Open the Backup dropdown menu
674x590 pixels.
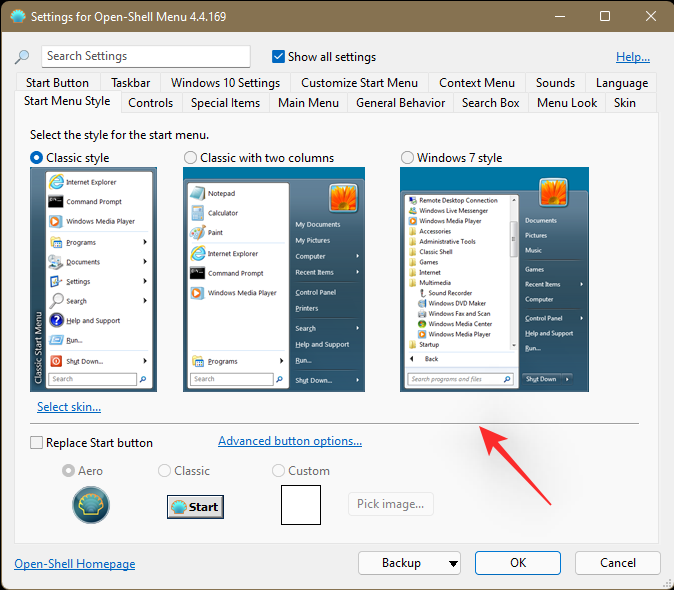(x=409, y=563)
